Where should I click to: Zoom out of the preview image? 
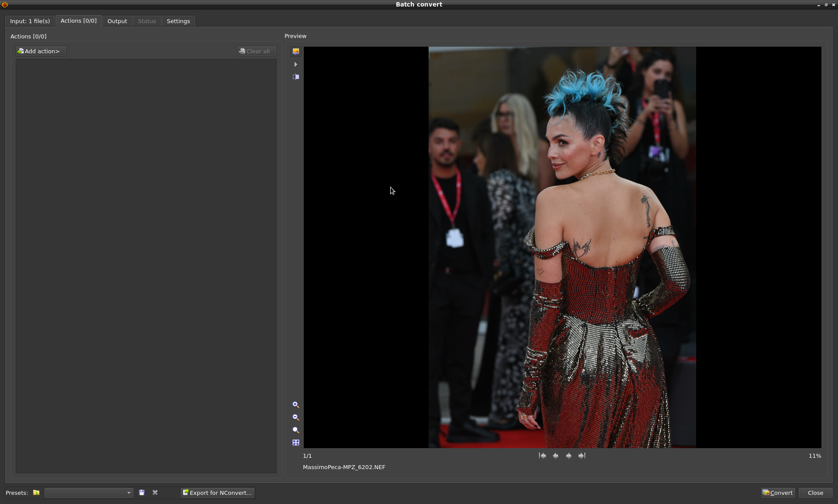[x=296, y=418]
